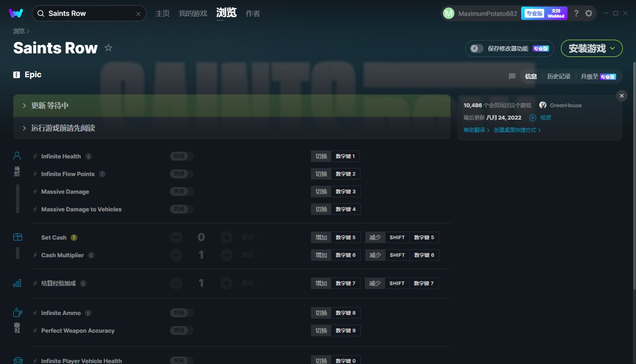The height and width of the screenshot is (364, 636).
Task: Open the 安装游戏 dropdown arrow
Action: click(x=613, y=49)
